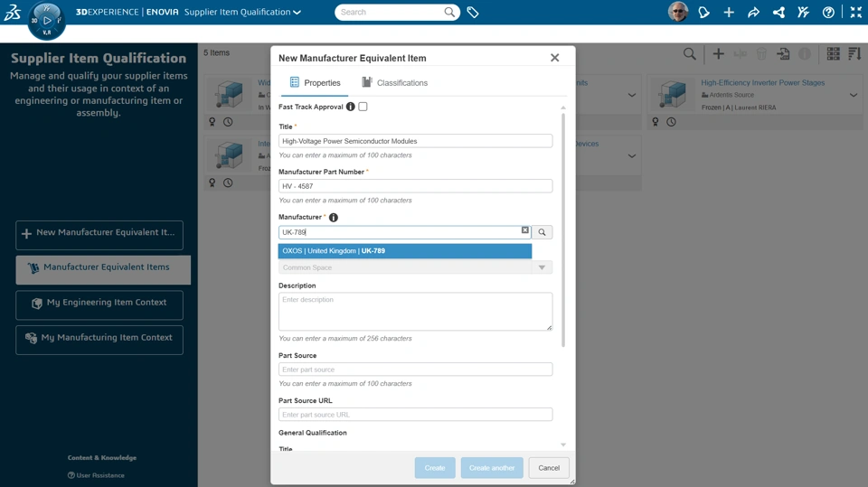868x487 pixels.
Task: Click the qualification badge icon under High-Efficiency Inverter card
Action: [656, 122]
